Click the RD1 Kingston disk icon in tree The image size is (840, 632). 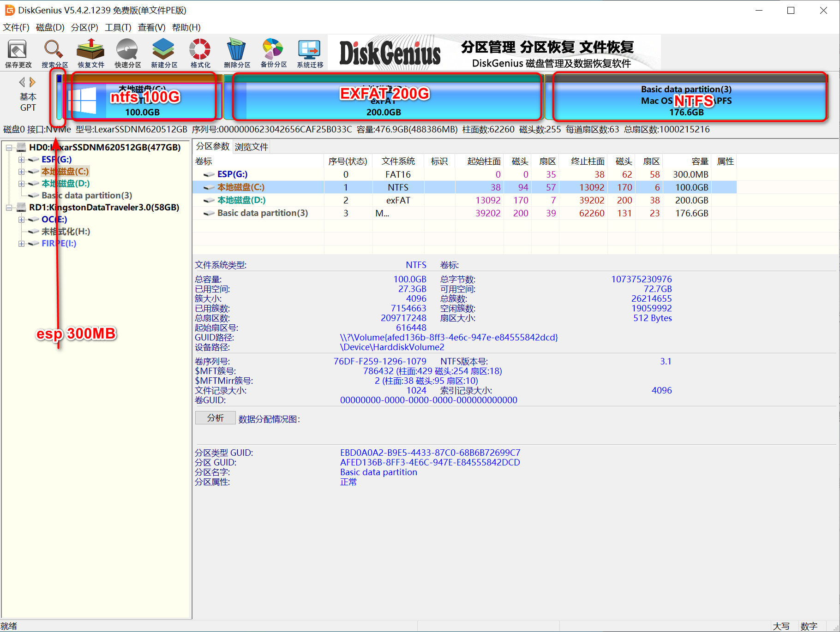(x=21, y=208)
